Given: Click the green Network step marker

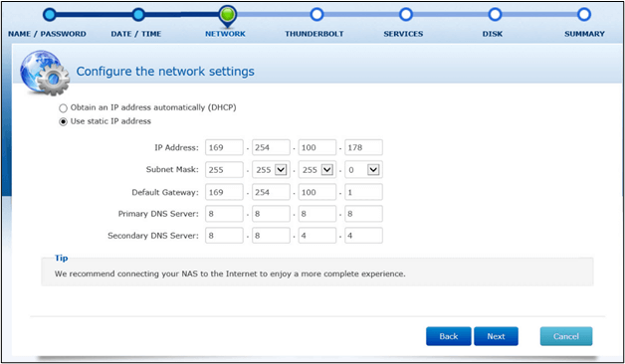Looking at the screenshot, I should coord(228,16).
